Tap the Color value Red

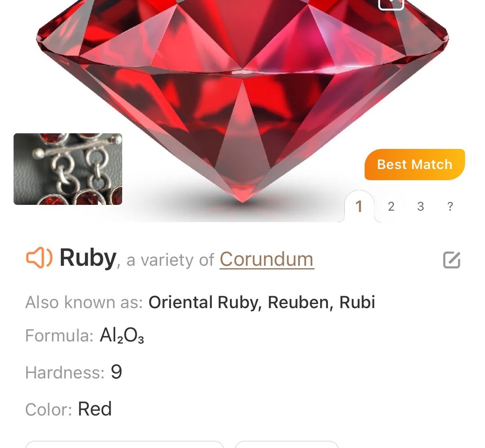click(x=95, y=409)
